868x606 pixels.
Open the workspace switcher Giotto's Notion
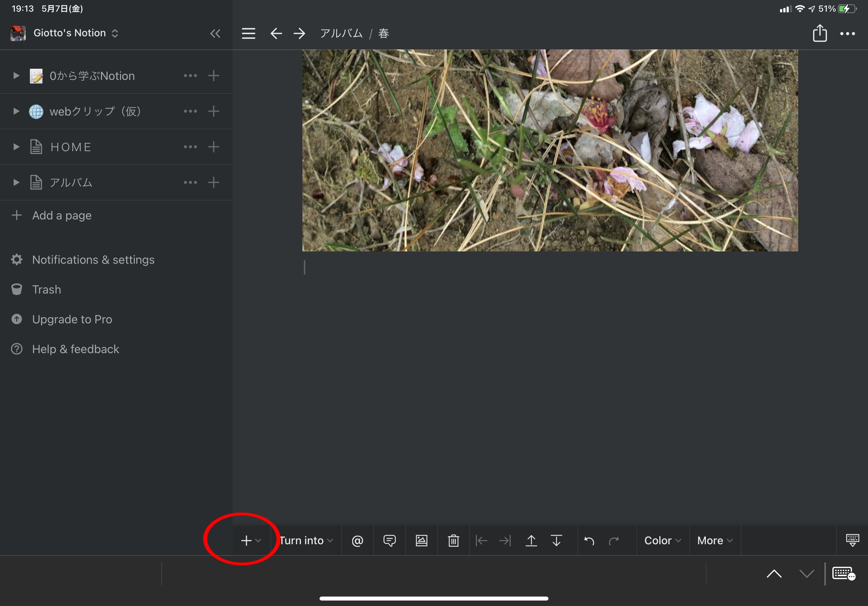click(x=70, y=33)
